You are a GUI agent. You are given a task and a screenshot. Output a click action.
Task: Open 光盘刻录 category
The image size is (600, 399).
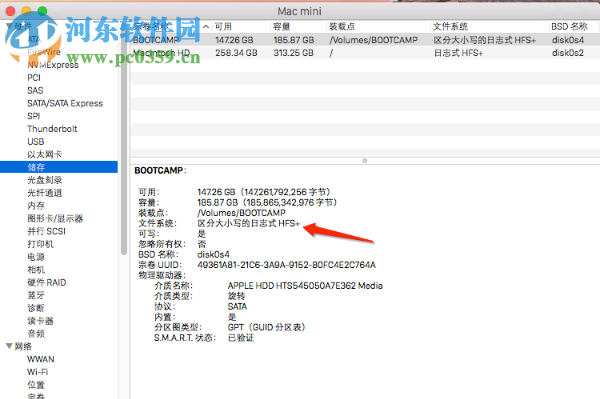click(44, 180)
